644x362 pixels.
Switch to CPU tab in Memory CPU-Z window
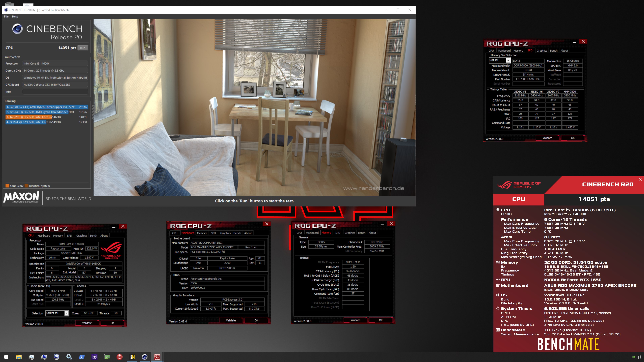tap(299, 233)
